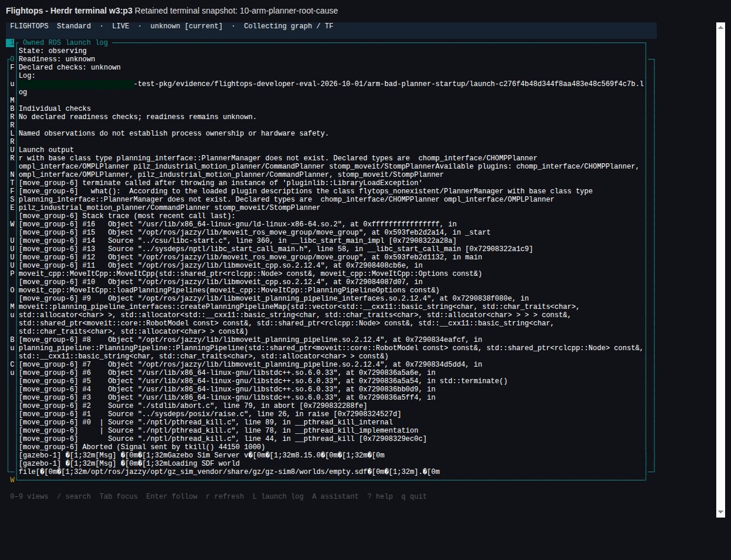Viewport: 731px width, 560px height.
Task: Click 'Standard' in the status bar
Action: coord(74,26)
